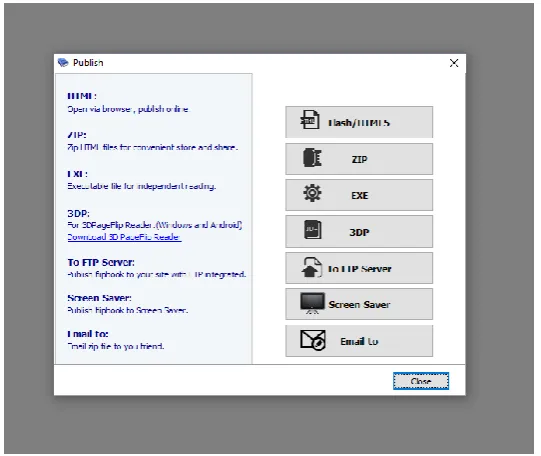Click the To FTP Server: heading text
This screenshot has height=456, width=541.
(101, 262)
